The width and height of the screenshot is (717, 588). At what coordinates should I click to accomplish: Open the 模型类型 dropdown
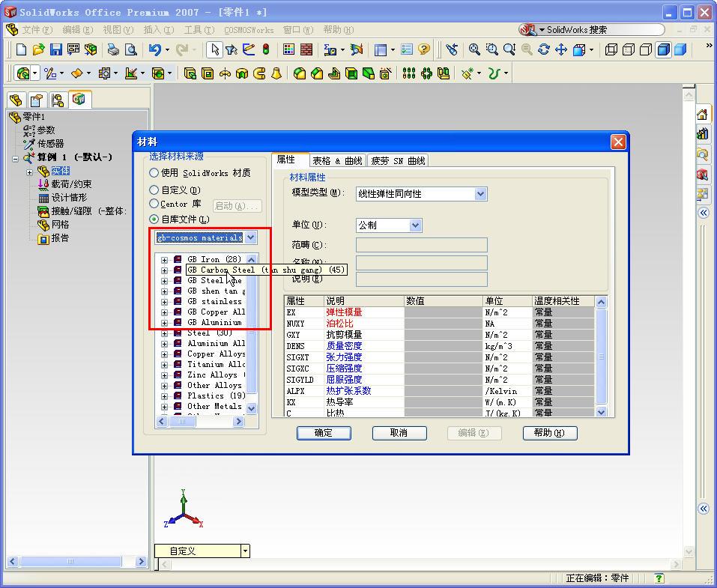coord(480,194)
